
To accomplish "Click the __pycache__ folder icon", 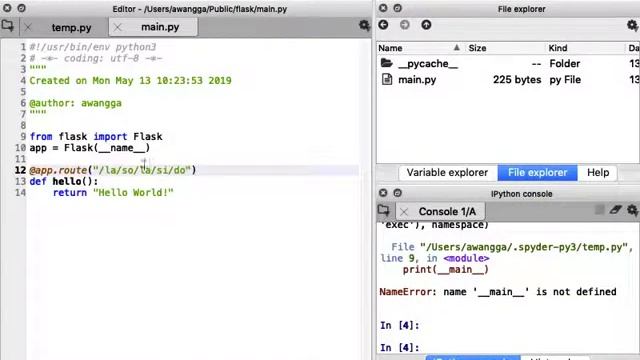I will coord(387,63).
